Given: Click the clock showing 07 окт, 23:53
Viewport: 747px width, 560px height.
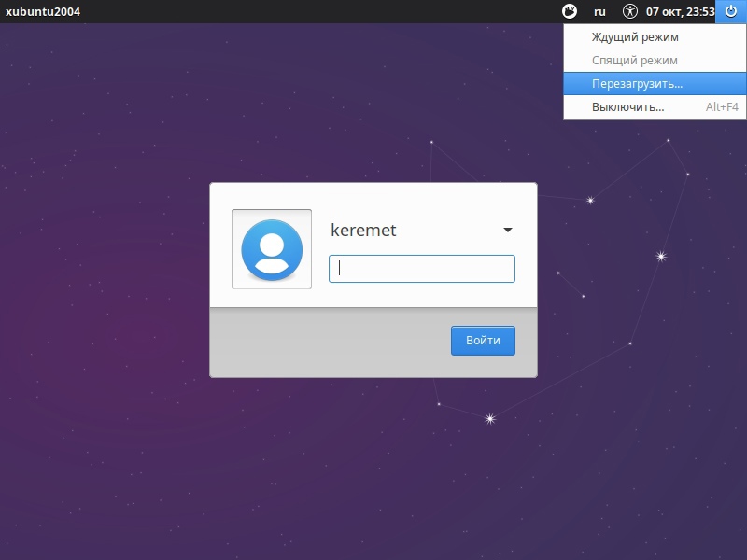Looking at the screenshot, I should (x=680, y=12).
